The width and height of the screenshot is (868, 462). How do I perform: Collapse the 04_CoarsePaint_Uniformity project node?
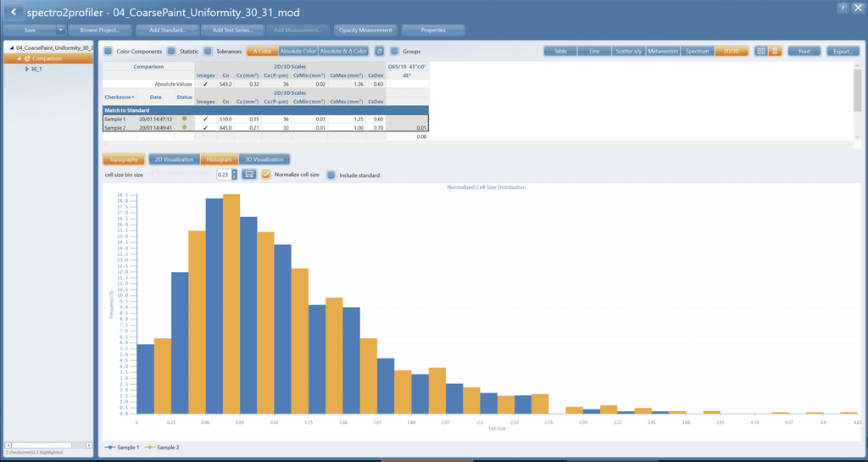pyautogui.click(x=12, y=48)
